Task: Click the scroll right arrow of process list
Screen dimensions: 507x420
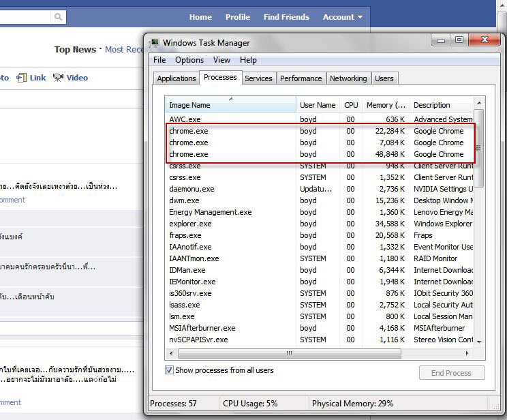Action: [x=467, y=353]
